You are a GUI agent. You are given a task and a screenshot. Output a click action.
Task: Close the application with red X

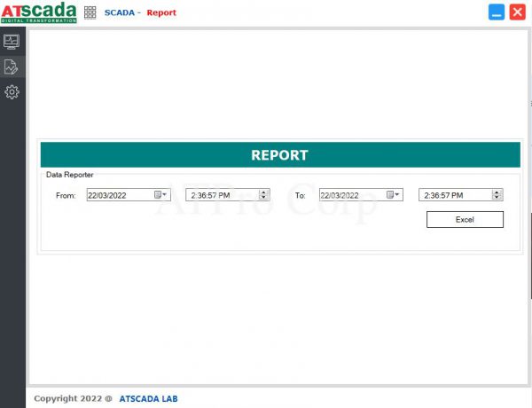[517, 12]
